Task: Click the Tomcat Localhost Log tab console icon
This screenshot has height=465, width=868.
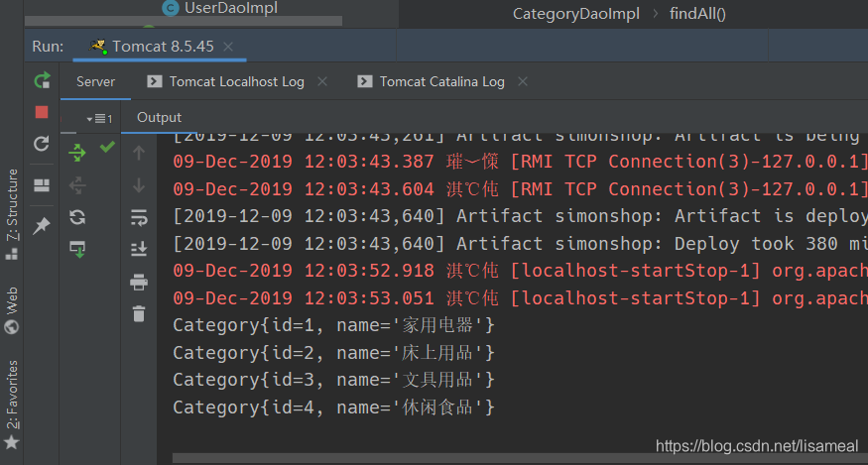Action: pyautogui.click(x=155, y=82)
